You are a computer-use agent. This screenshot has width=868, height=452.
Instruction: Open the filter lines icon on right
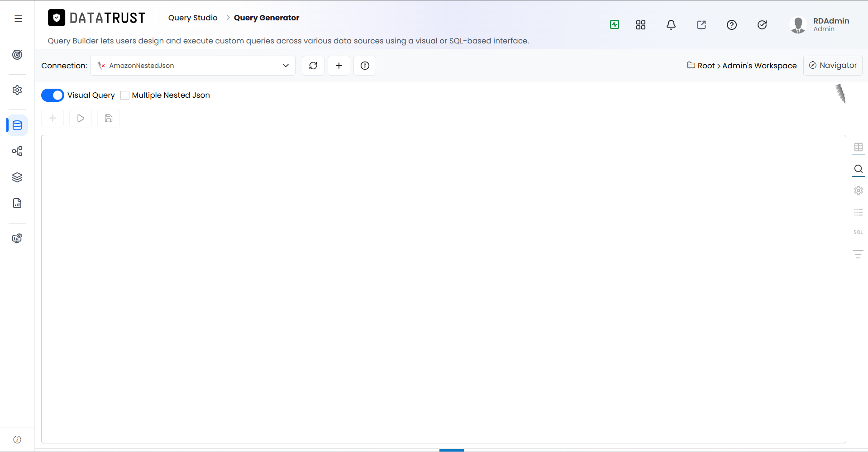(x=858, y=254)
